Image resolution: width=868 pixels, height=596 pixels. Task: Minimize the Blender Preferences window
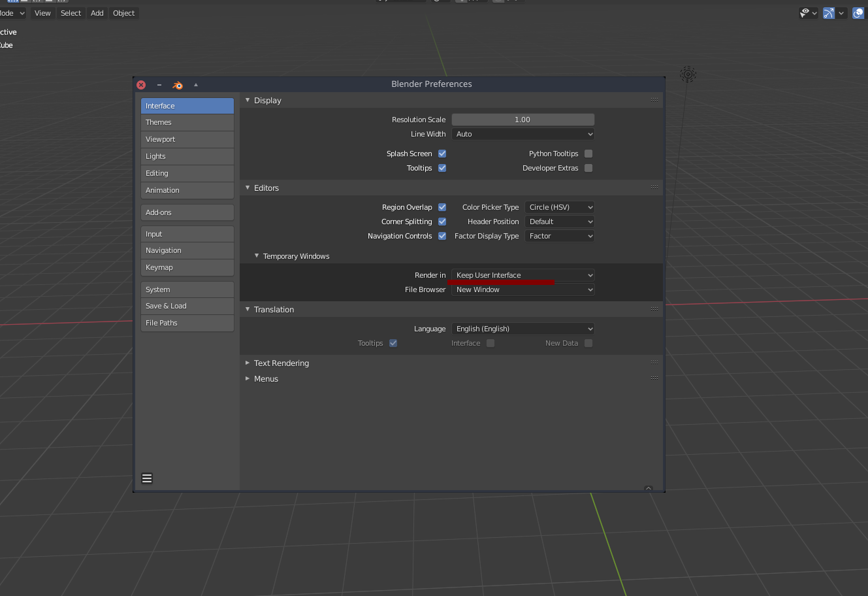[x=159, y=85]
